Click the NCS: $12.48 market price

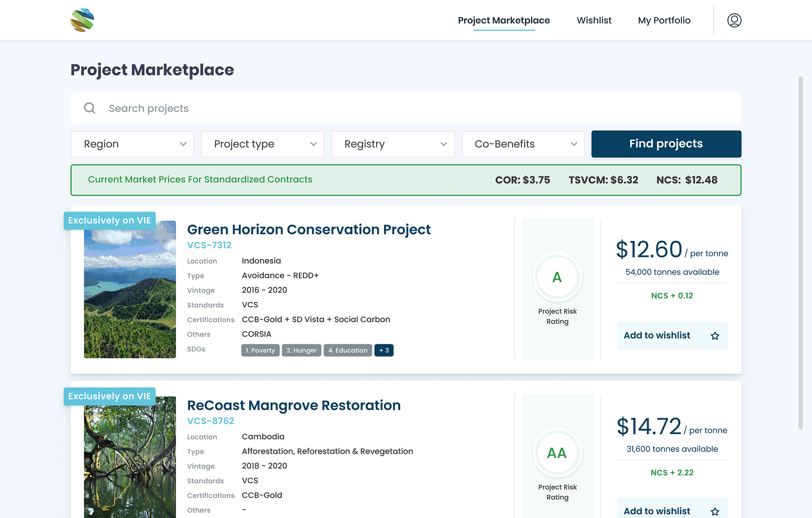coord(687,180)
